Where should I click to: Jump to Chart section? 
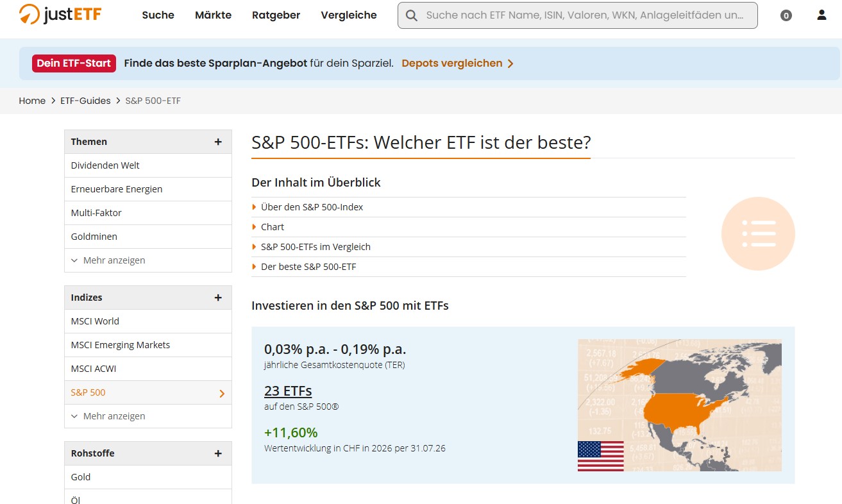[273, 227]
